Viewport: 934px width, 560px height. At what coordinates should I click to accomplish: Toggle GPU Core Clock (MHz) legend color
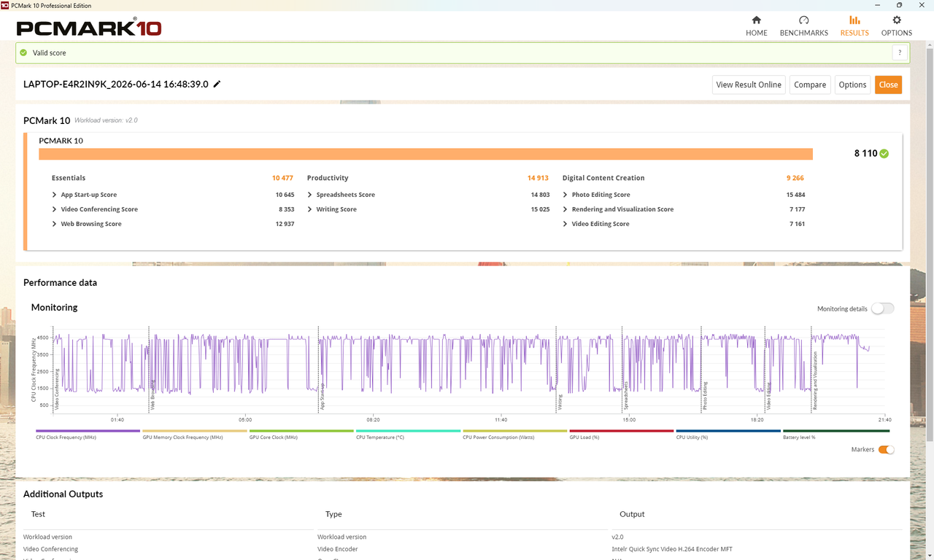tap(301, 431)
